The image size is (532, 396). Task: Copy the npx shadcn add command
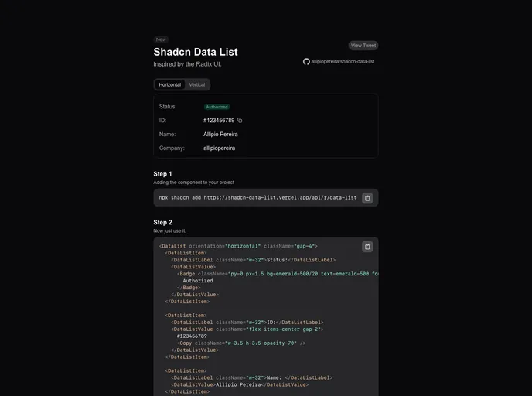[x=367, y=198]
